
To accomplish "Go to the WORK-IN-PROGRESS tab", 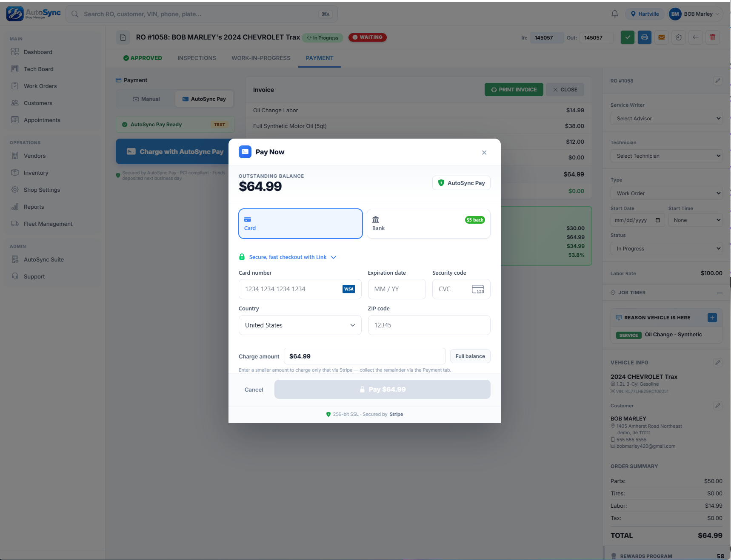I will point(261,58).
